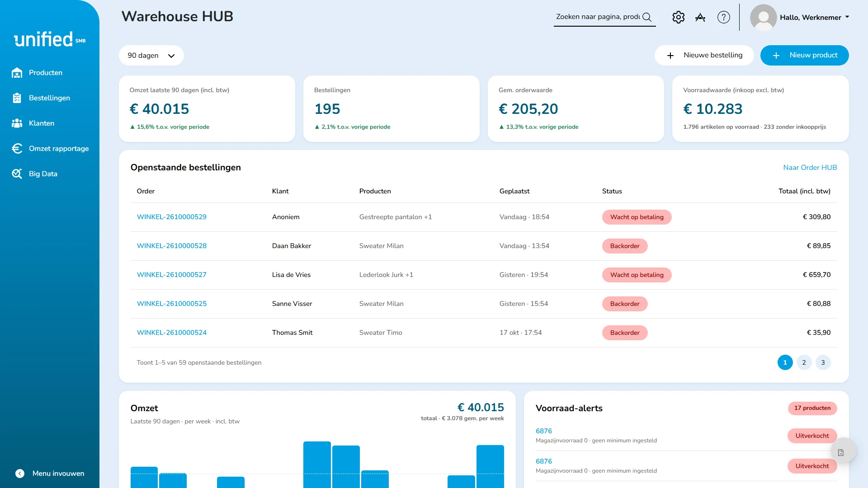Expand Hallo, Werknemer account menu
Image resolution: width=868 pixels, height=488 pixels.
(815, 17)
